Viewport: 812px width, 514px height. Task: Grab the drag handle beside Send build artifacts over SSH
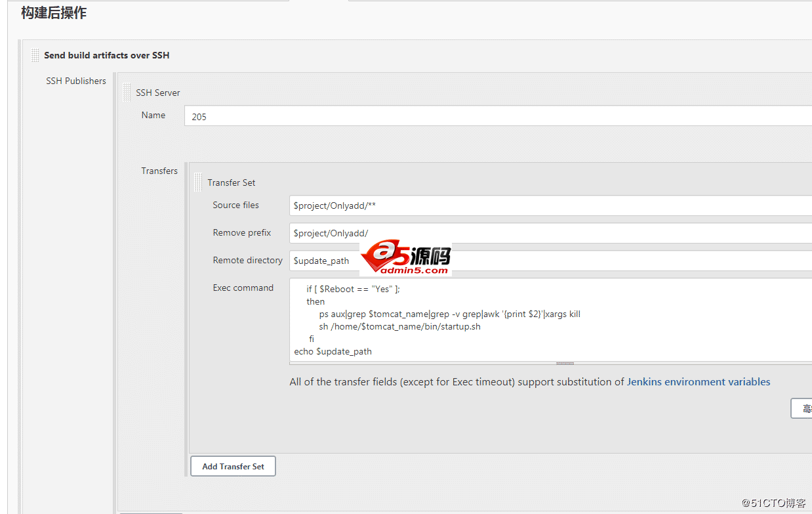(35, 55)
